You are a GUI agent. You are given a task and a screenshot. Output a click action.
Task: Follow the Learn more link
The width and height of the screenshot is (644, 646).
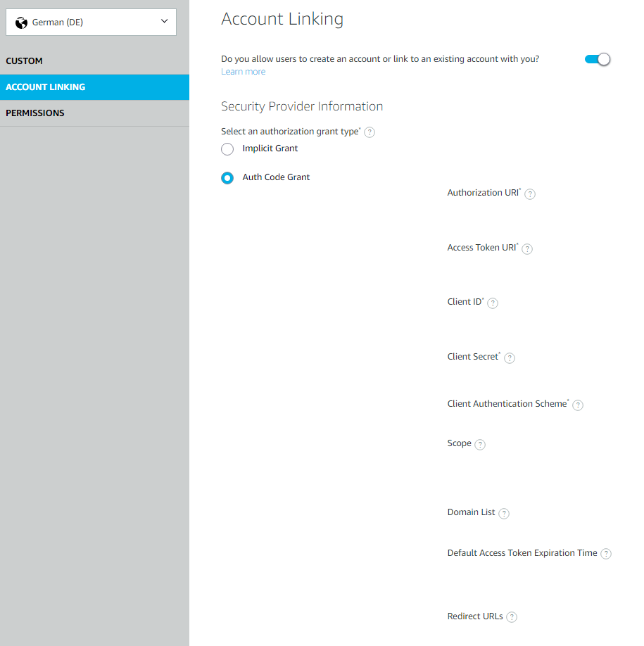(244, 72)
